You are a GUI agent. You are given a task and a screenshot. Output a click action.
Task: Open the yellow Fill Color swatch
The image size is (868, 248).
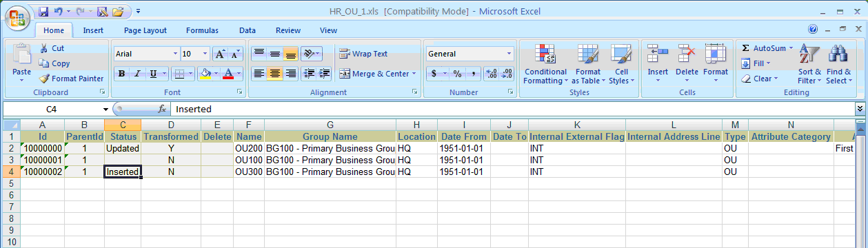(204, 74)
